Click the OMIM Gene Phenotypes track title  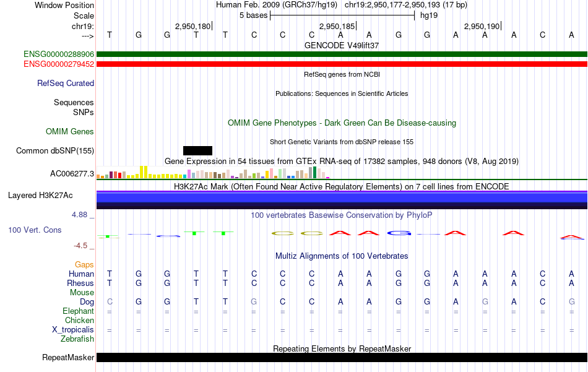(342, 123)
